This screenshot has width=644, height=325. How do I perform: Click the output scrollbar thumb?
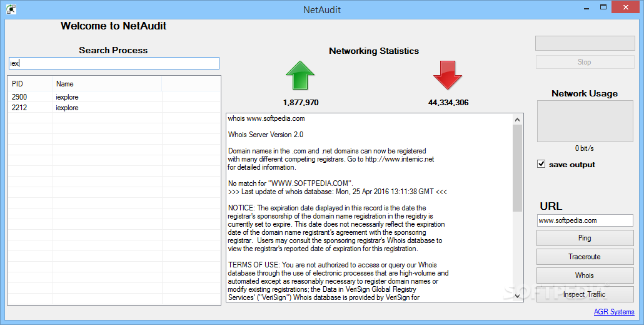tap(518, 168)
